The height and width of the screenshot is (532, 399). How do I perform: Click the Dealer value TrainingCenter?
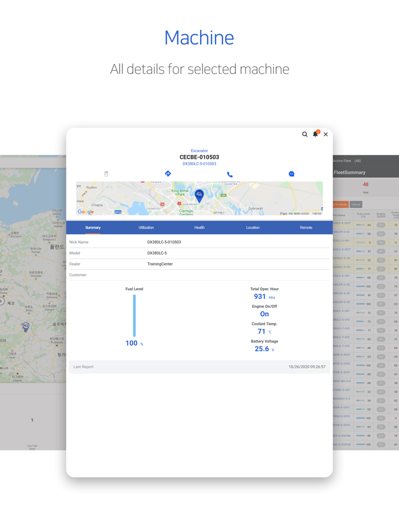click(160, 264)
